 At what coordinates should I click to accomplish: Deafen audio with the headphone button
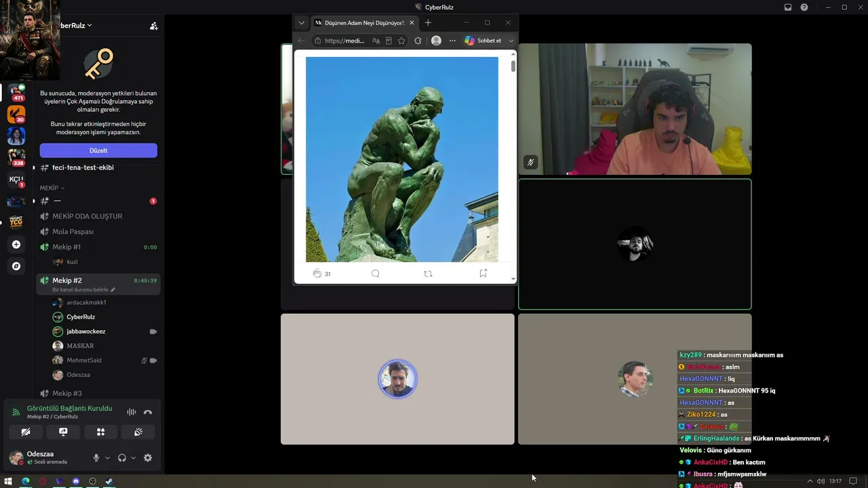[x=122, y=457]
